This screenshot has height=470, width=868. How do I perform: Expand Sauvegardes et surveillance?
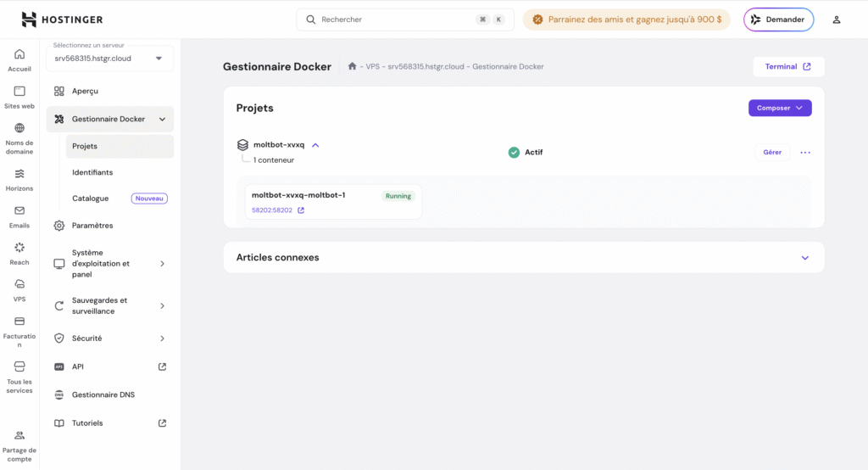click(162, 306)
